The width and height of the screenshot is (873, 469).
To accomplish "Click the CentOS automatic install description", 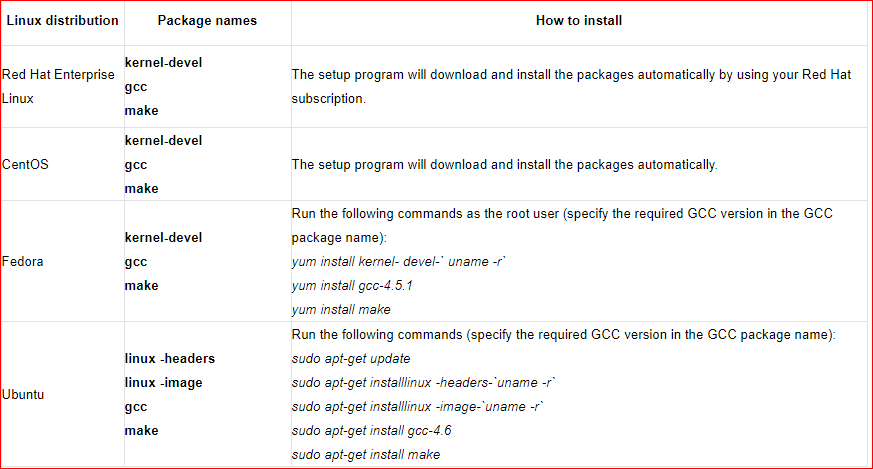I will tap(504, 164).
